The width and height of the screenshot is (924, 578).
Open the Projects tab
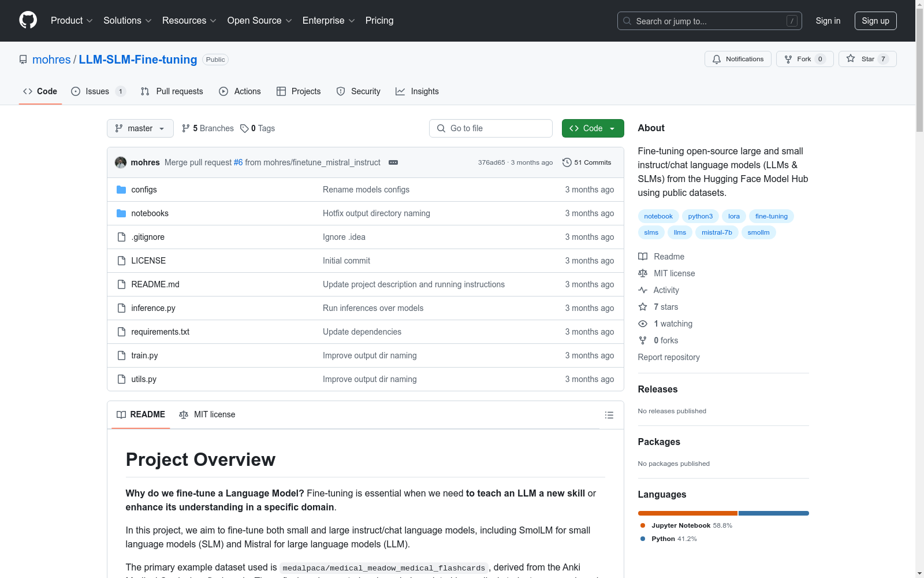[299, 91]
